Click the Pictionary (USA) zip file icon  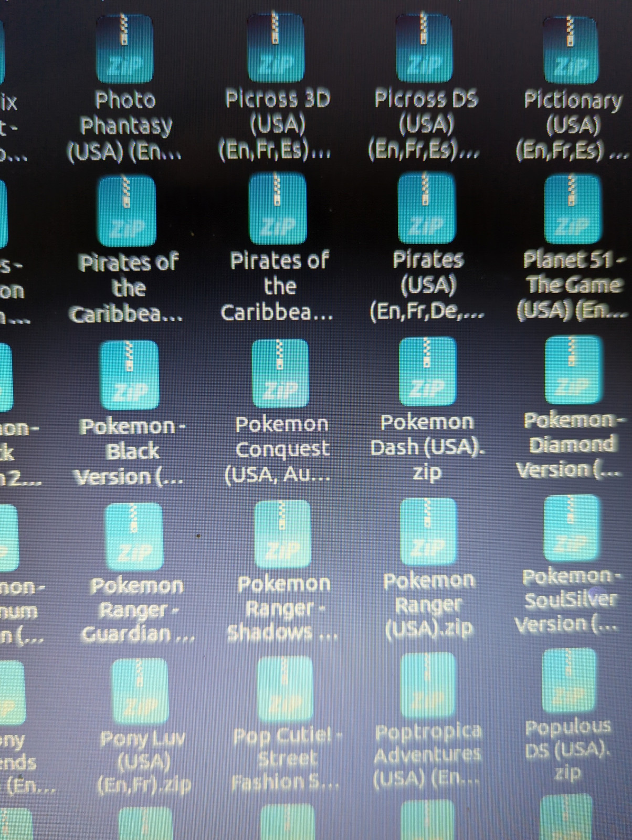[x=570, y=49]
